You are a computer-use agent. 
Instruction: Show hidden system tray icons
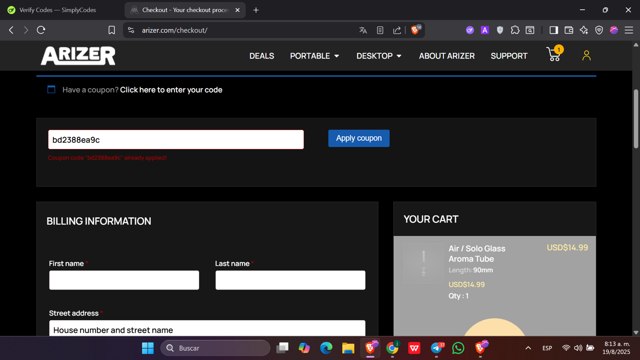528,348
